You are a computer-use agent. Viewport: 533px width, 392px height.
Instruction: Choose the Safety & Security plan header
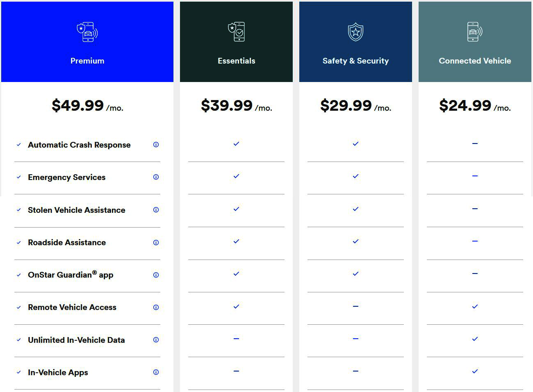(x=355, y=61)
